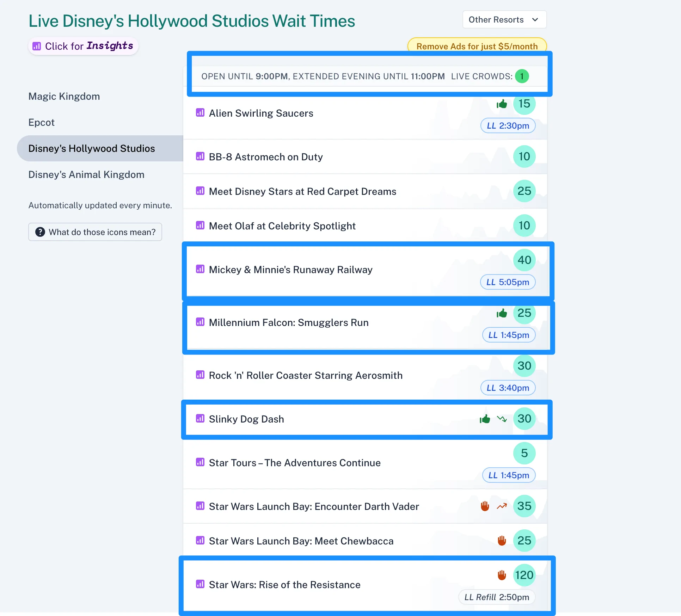Image resolution: width=681 pixels, height=616 pixels.
Task: Click insights icon for Encounter Darth Vader
Action: [x=200, y=506]
